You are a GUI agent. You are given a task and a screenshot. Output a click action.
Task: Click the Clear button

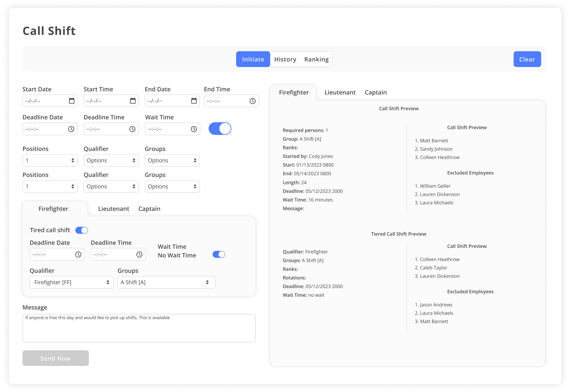point(527,59)
